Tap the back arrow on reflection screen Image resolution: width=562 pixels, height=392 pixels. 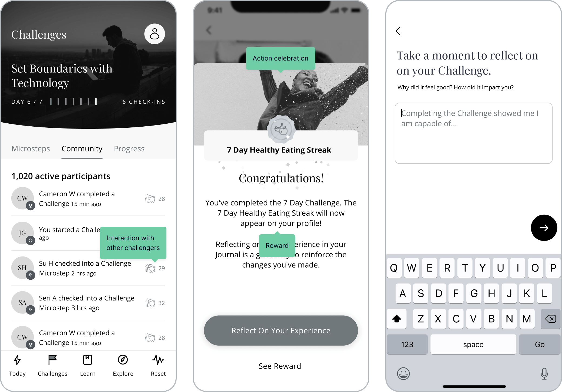(x=397, y=31)
